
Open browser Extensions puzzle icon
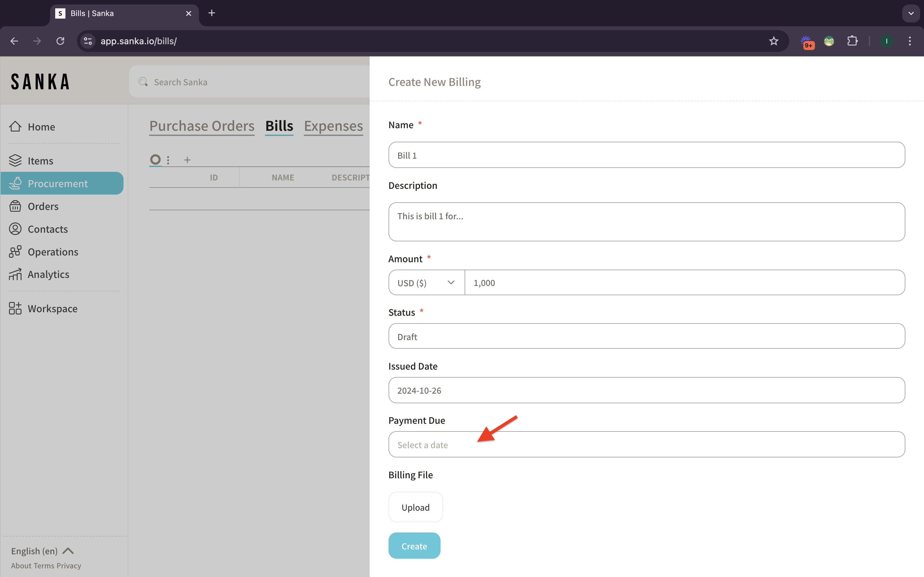point(852,41)
